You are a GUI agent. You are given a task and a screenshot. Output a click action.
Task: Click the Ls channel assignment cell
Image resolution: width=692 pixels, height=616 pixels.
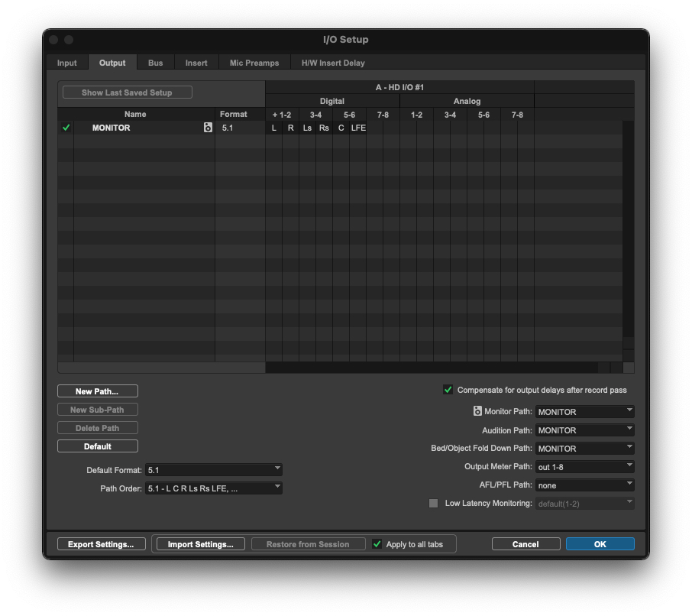(307, 128)
